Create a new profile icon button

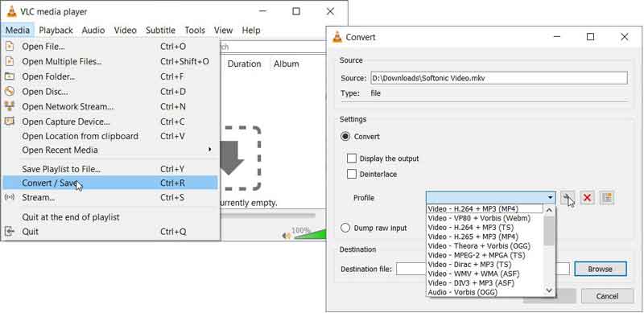(x=607, y=198)
